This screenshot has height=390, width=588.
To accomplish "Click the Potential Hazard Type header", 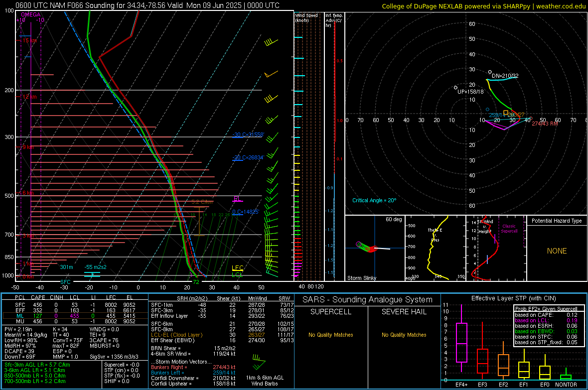I will pos(557,221).
